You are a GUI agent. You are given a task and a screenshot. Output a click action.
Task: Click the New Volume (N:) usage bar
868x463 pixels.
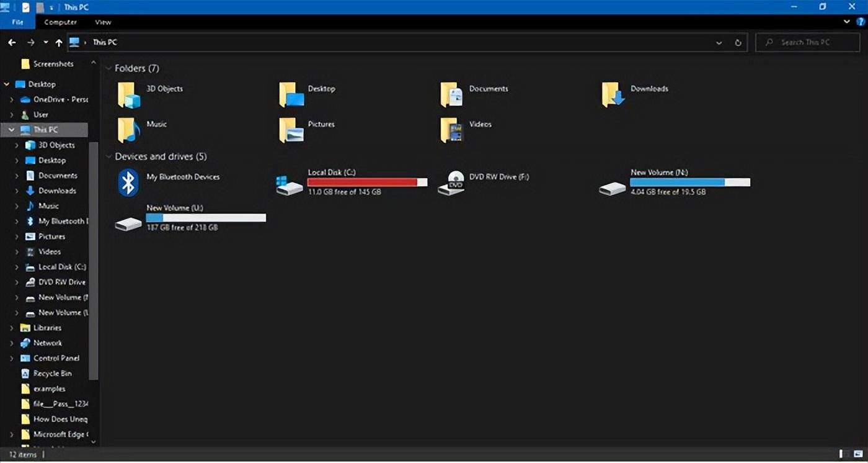pyautogui.click(x=690, y=182)
